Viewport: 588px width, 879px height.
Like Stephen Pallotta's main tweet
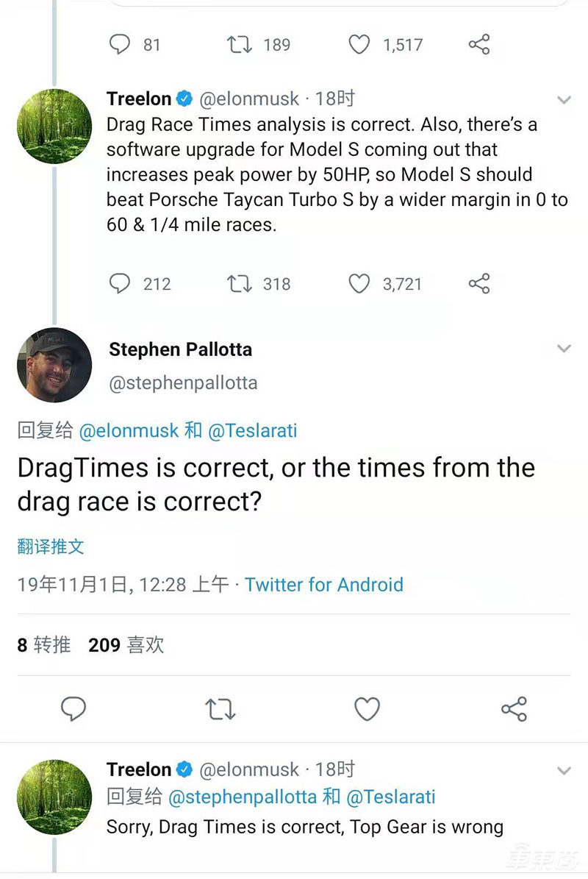click(367, 709)
